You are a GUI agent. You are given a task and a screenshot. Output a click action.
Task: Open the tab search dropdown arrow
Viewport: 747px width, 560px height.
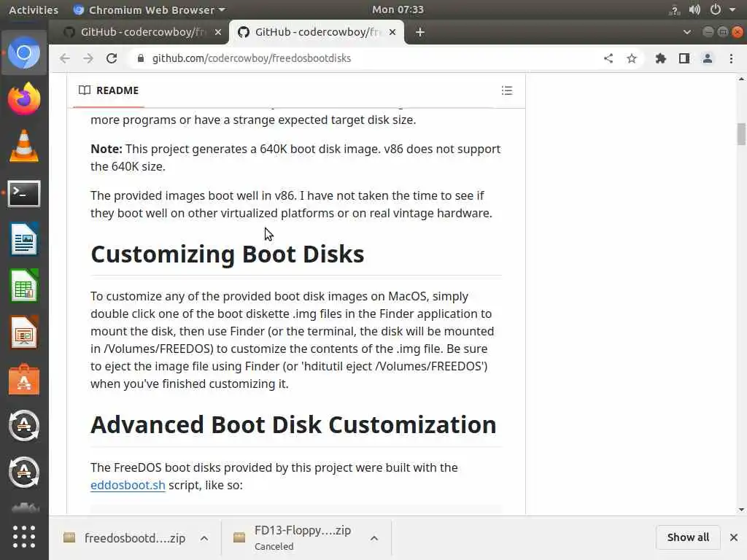click(x=687, y=32)
